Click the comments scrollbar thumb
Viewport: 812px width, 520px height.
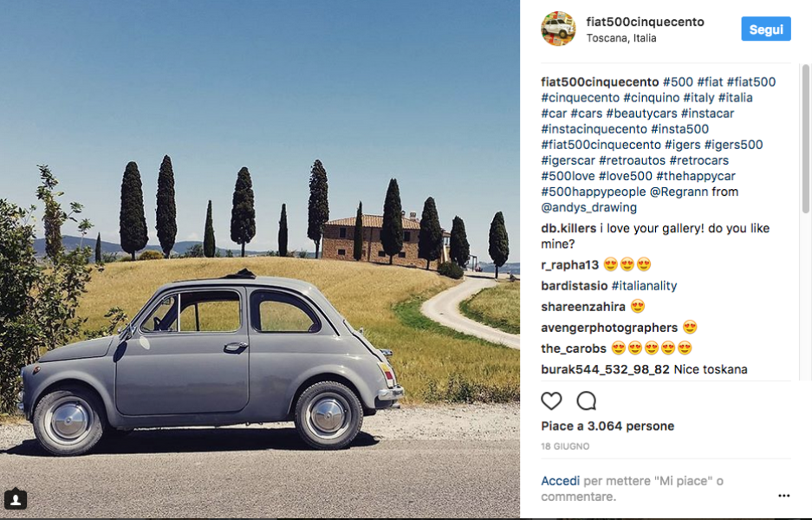(805, 139)
